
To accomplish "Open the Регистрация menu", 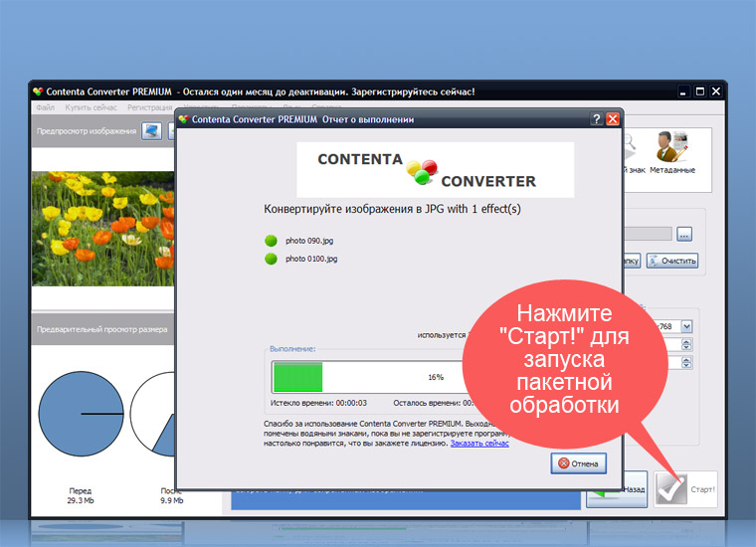I will click(149, 107).
